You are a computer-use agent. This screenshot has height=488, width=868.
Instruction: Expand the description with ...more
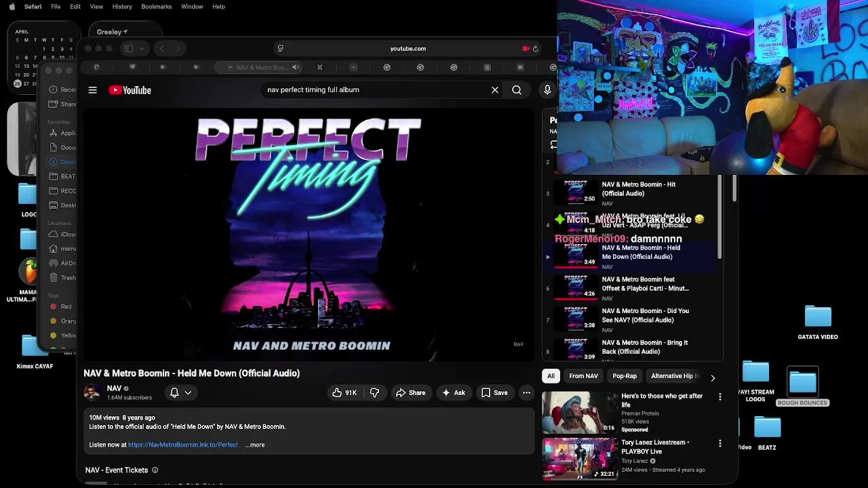coord(256,445)
